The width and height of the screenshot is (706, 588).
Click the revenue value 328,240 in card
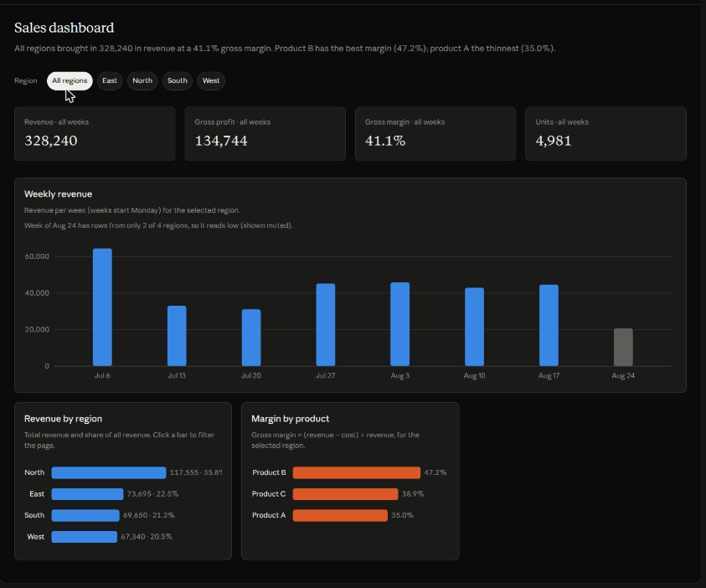(x=51, y=141)
